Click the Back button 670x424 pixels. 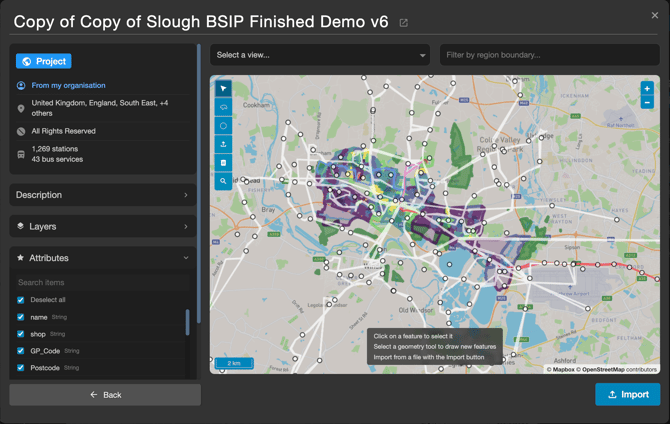(105, 395)
